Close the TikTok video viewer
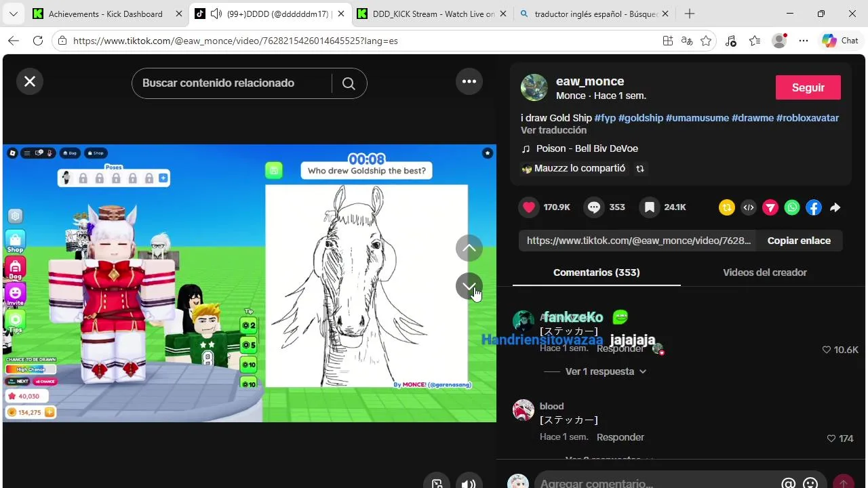Screen dimensions: 868x488 (30, 82)
